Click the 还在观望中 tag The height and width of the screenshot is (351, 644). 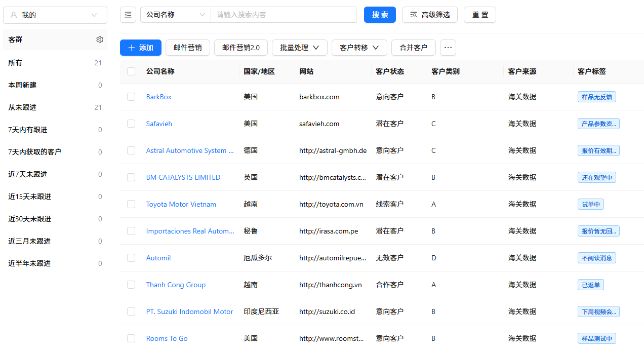click(x=597, y=177)
